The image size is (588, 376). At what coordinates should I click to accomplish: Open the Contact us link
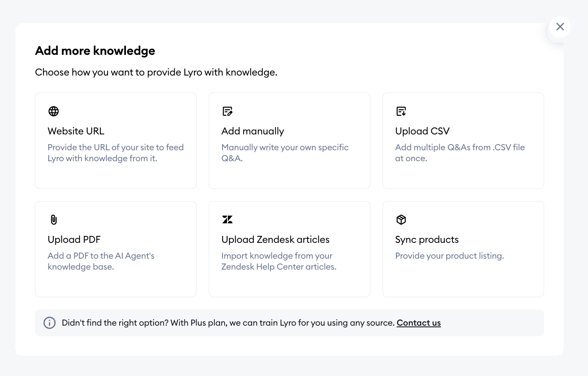[419, 323]
